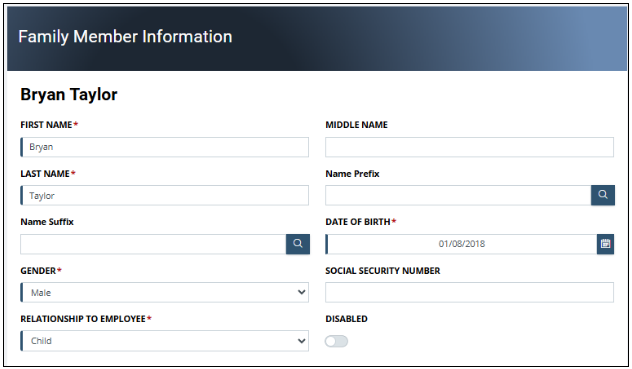The image size is (632, 369).
Task: Click the Name Prefix label
Action: pos(353,174)
